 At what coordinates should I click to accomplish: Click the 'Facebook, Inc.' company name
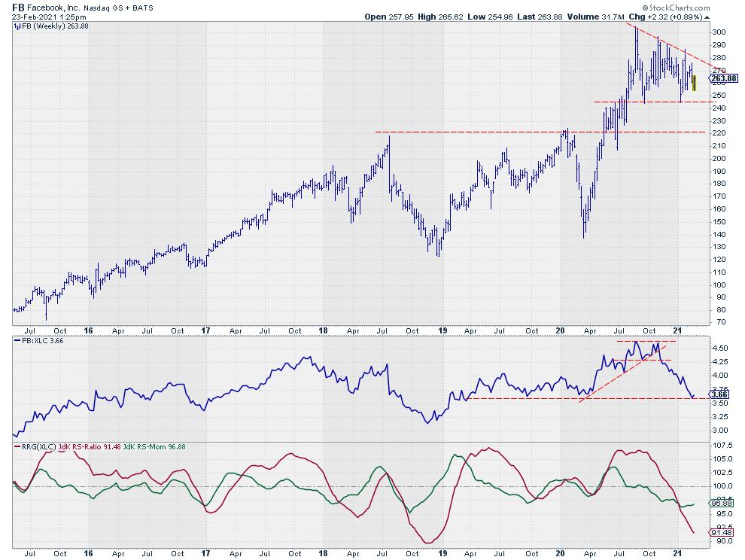(53, 8)
